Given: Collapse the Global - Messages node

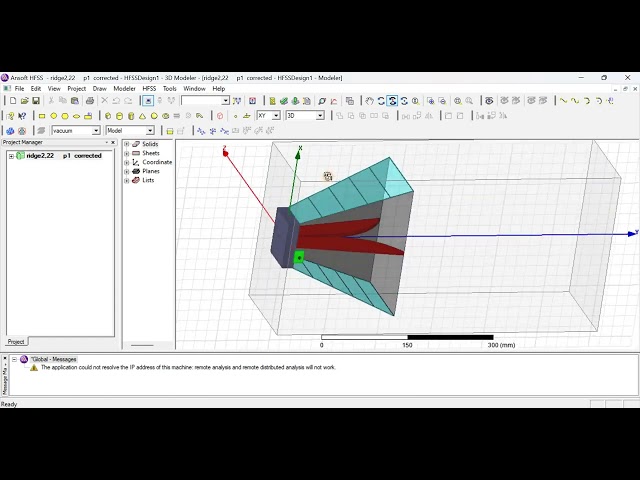Looking at the screenshot, I should coord(14,359).
